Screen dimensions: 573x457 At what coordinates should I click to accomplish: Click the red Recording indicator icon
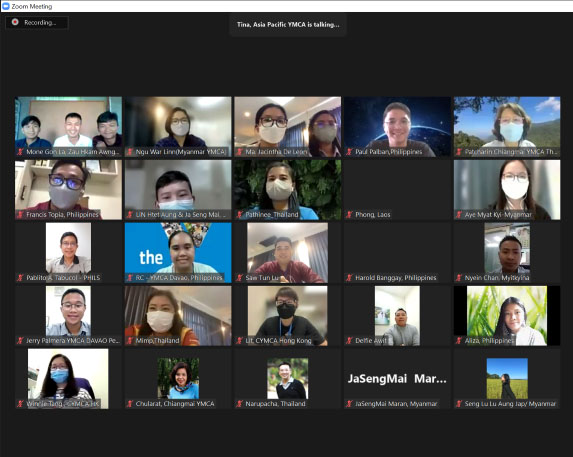click(x=15, y=22)
